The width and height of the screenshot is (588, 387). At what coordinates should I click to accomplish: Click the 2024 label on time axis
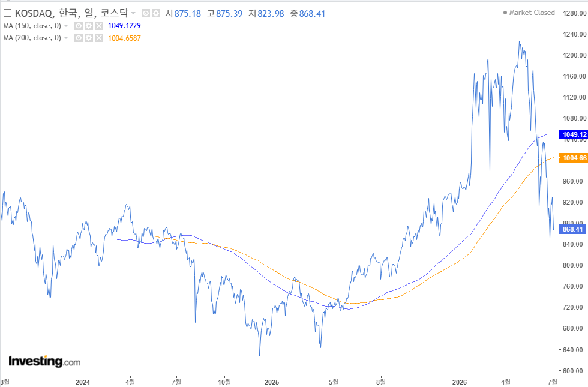[83, 382]
